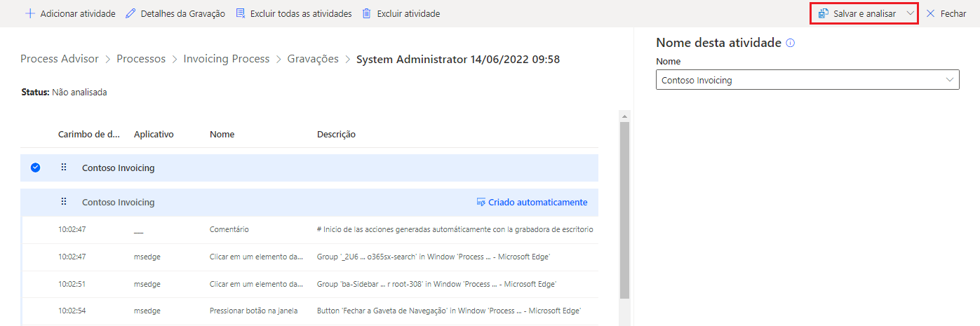Screen dimensions: 980x326
Task: Select the Comentário row at 10:02:47
Action: point(310,229)
